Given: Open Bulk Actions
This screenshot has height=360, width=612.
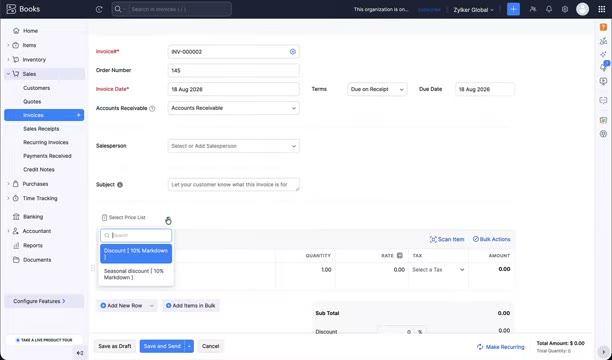Looking at the screenshot, I should tap(491, 239).
